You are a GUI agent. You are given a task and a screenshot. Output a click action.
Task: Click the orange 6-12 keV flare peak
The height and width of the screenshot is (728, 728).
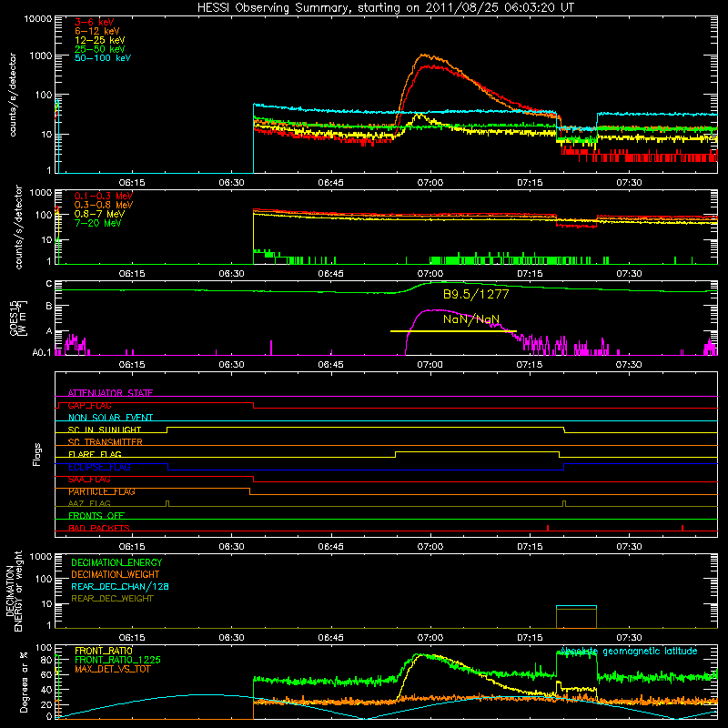pyautogui.click(x=423, y=56)
